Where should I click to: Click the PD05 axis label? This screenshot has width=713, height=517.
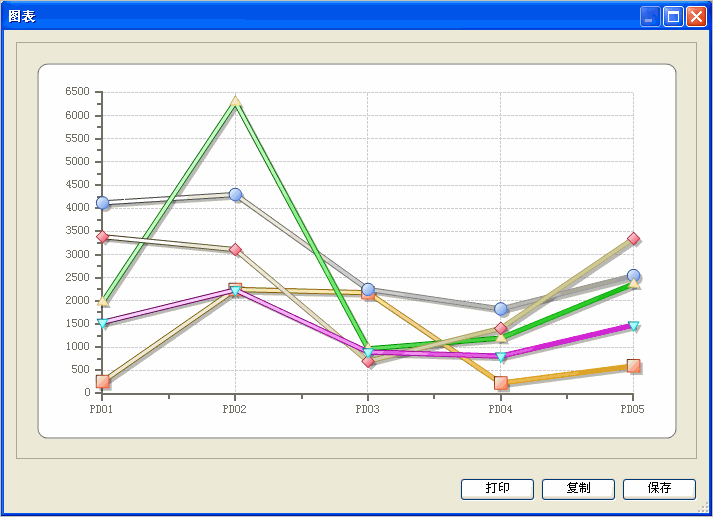(633, 409)
